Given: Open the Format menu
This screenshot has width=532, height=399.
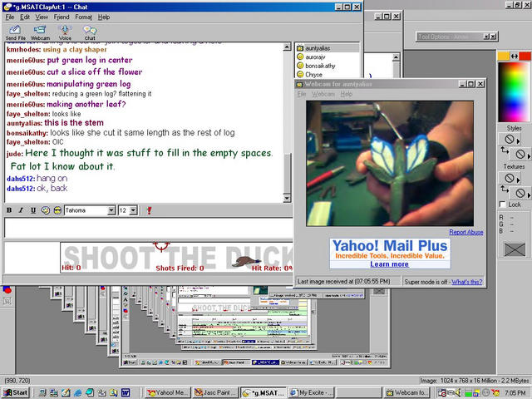Looking at the screenshot, I should [x=83, y=17].
